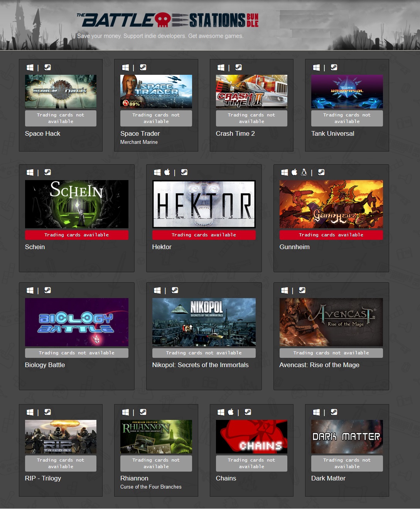
Task: Click Steam icon on Hektor card
Action: click(184, 172)
